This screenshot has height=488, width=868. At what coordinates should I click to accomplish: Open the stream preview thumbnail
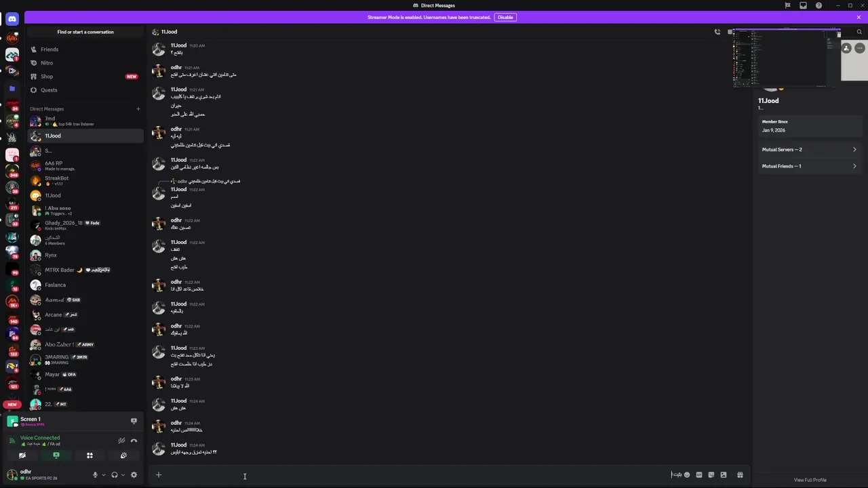787,58
